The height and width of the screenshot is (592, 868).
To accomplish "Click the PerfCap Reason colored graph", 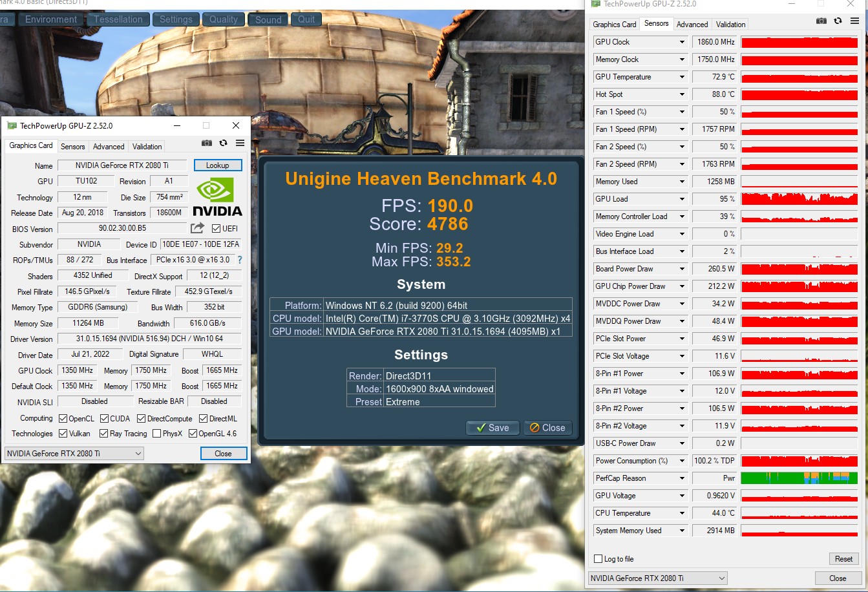I will coord(799,478).
